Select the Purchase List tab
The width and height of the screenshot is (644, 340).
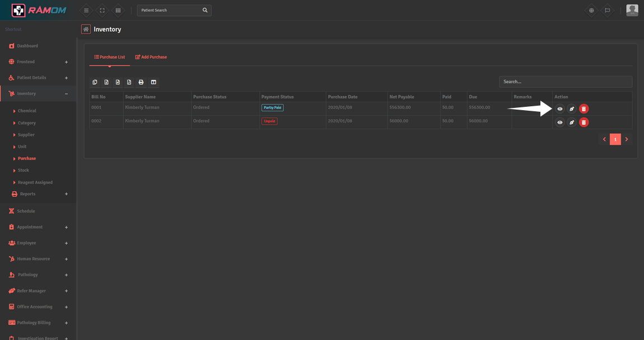click(110, 57)
